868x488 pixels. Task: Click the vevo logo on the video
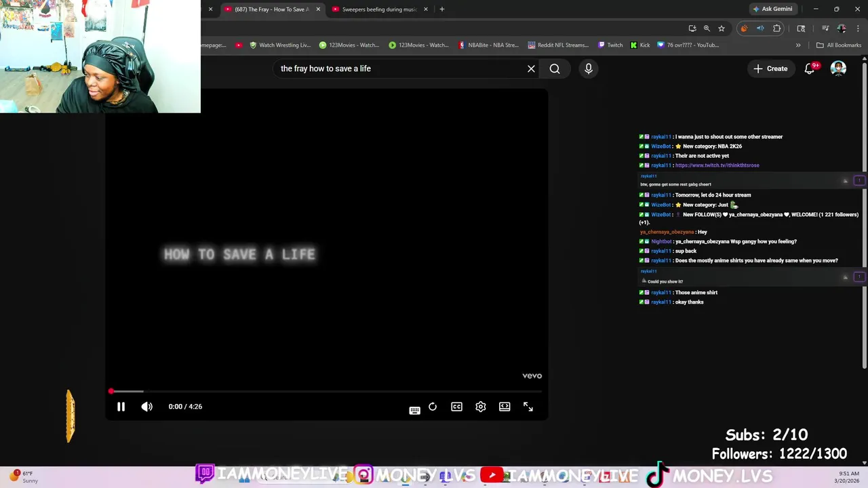click(532, 375)
